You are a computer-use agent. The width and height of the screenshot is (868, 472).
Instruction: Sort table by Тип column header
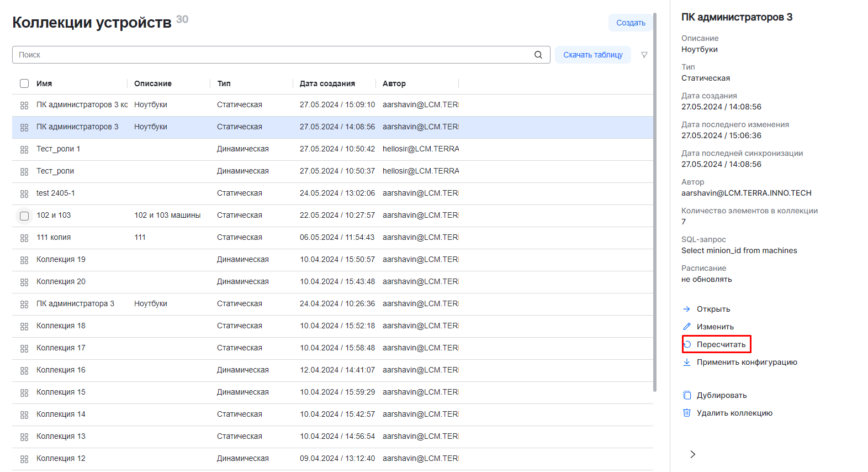pyautogui.click(x=224, y=83)
